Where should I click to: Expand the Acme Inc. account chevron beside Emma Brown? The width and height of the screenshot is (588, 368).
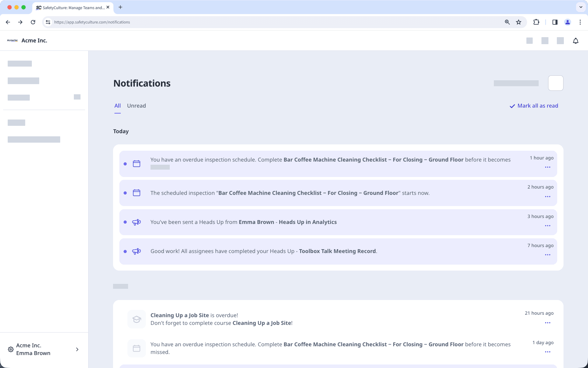tap(77, 349)
